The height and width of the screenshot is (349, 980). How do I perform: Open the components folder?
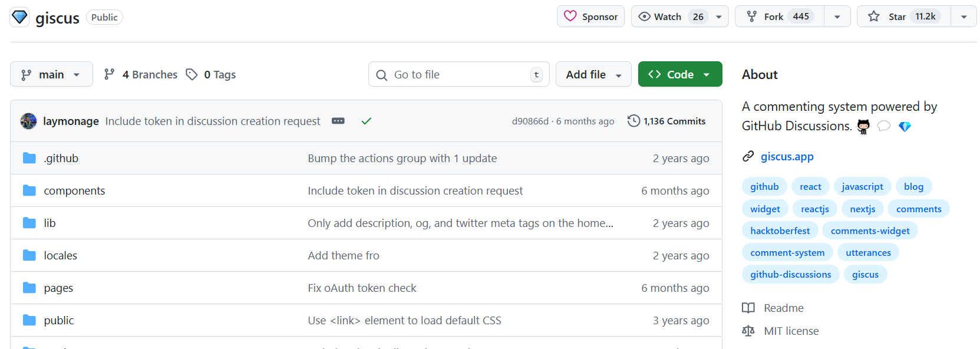[x=74, y=190]
